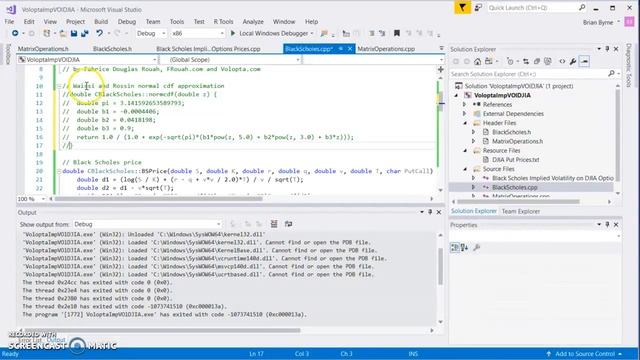Open the Toolbox side tab

tap(8, 54)
